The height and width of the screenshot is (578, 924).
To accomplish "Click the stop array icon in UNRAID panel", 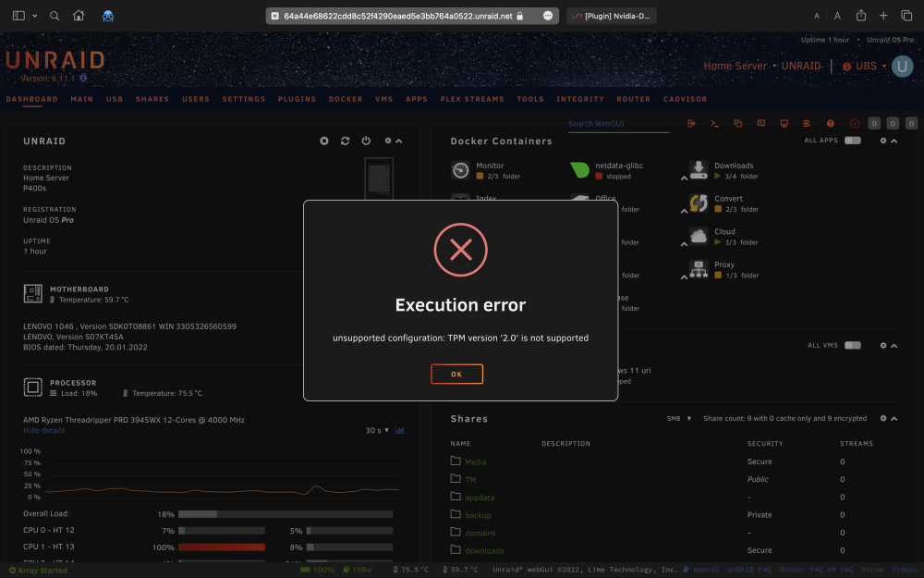I will pyautogui.click(x=324, y=141).
